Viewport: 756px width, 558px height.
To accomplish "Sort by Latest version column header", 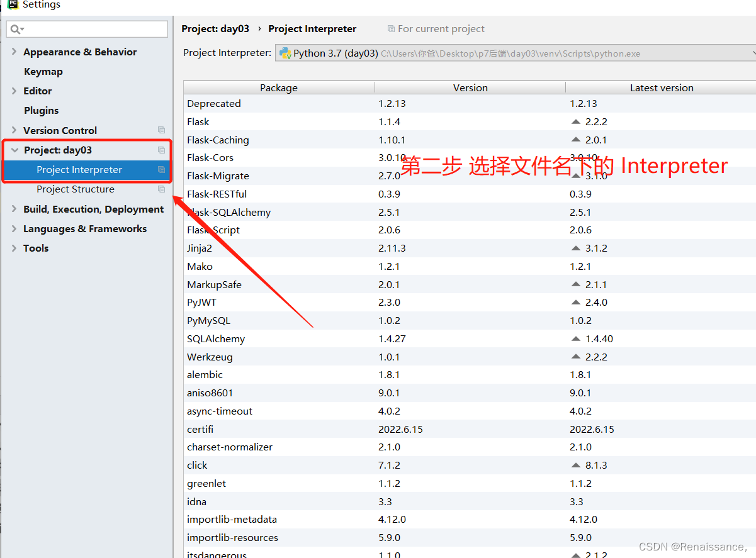I will pyautogui.click(x=662, y=87).
